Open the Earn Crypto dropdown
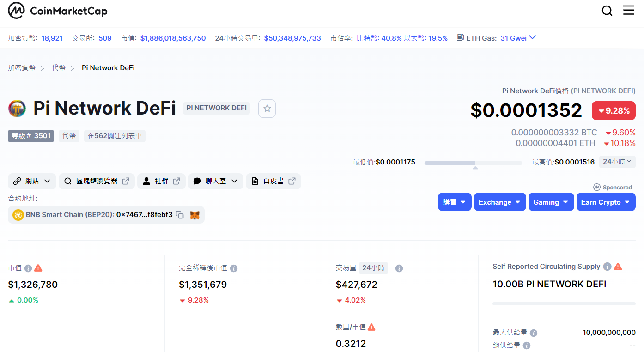Viewport: 644px width, 352px height. (x=606, y=202)
